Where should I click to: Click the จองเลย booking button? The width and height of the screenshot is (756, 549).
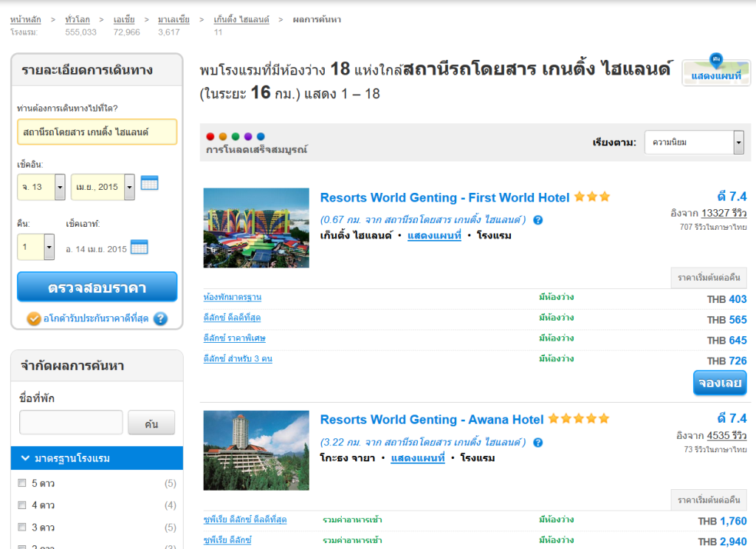[720, 383]
